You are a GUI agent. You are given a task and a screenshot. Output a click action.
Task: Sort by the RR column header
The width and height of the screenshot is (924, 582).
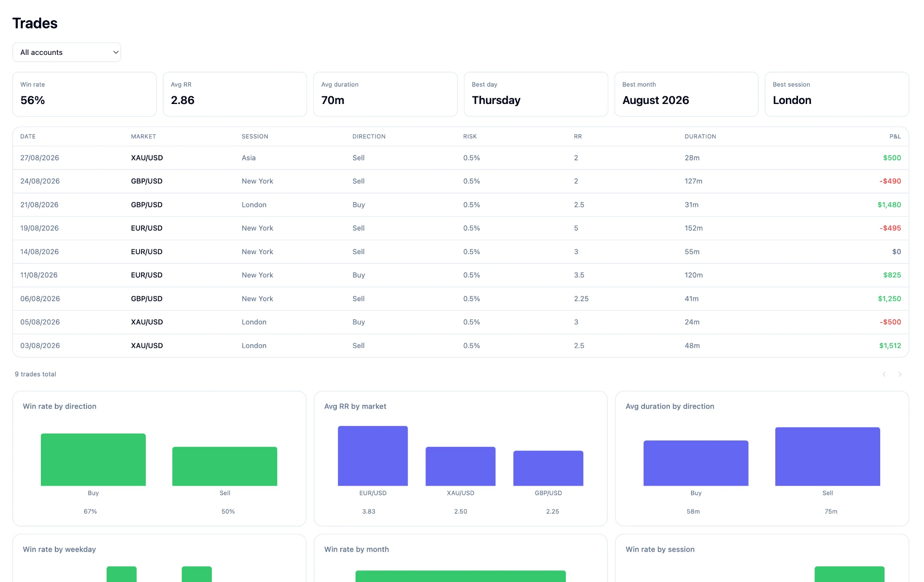(577, 136)
